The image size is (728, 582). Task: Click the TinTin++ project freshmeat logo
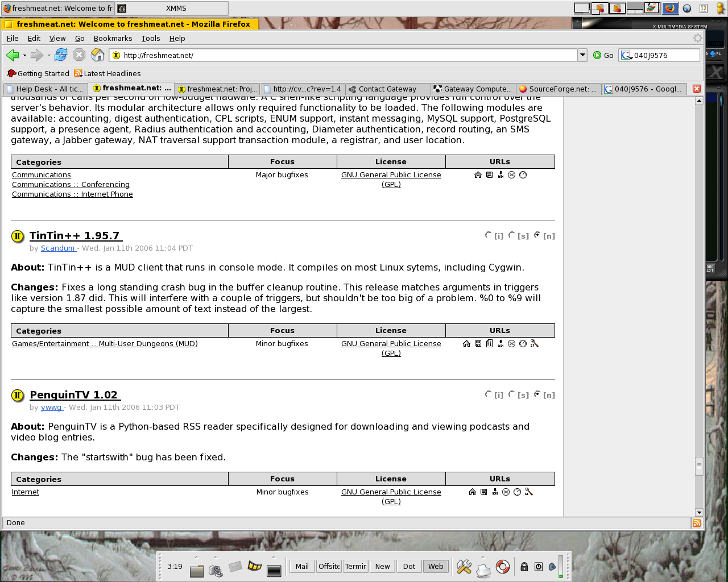(x=18, y=236)
